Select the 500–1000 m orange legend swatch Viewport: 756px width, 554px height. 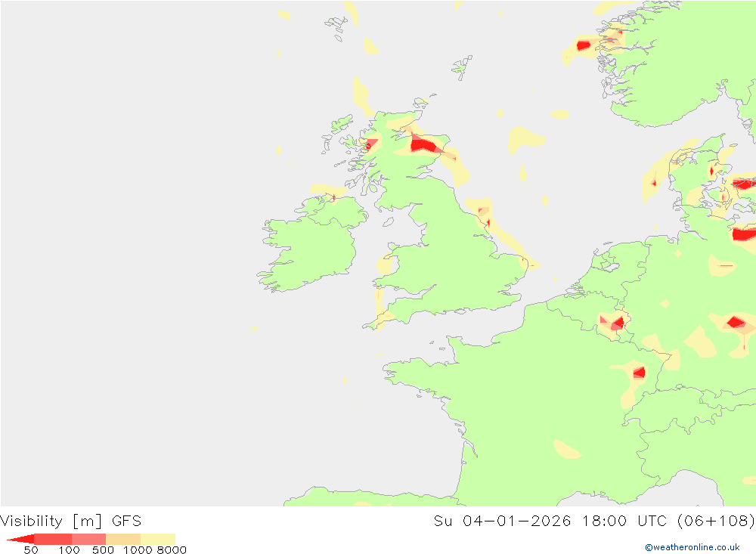(x=123, y=539)
